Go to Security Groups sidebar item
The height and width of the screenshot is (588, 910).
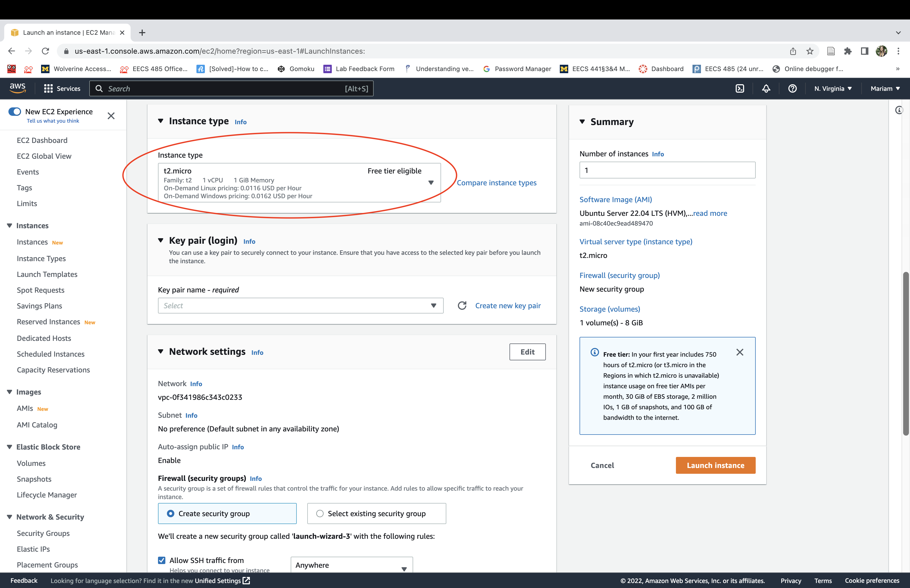coord(43,533)
